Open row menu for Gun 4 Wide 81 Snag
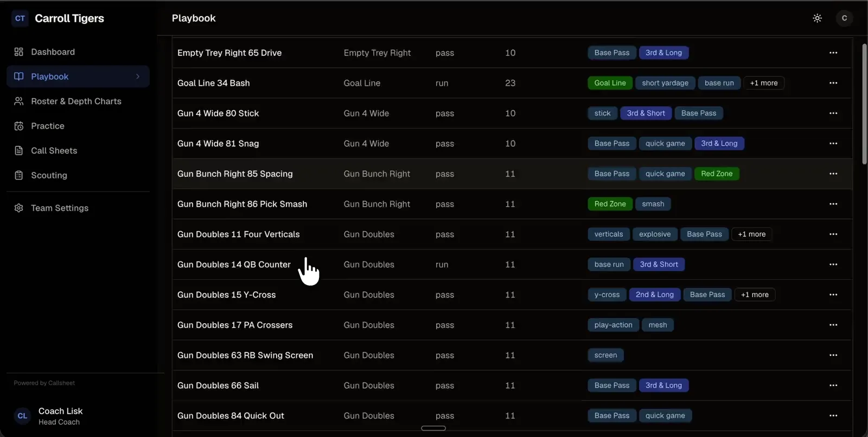Screen dimensions: 868x437 [833, 144]
